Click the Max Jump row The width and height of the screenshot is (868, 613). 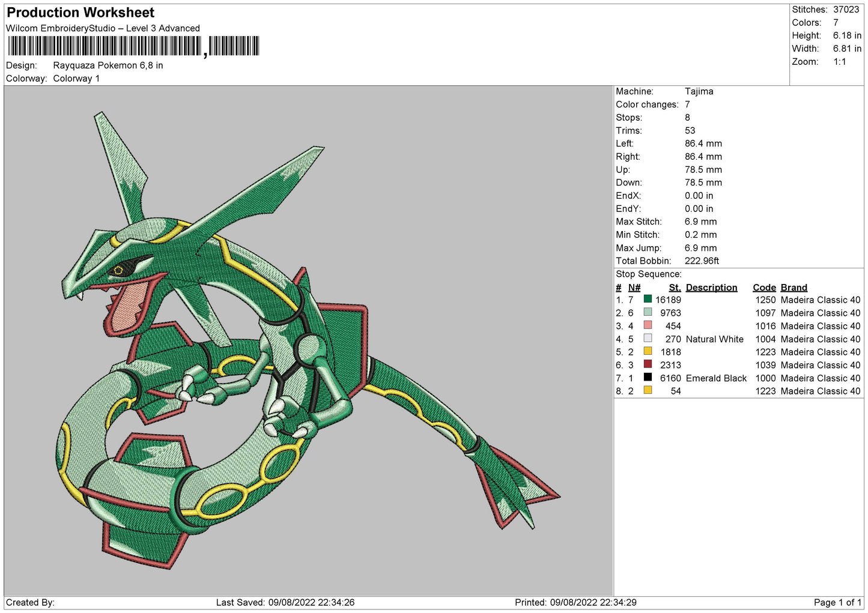tap(666, 248)
